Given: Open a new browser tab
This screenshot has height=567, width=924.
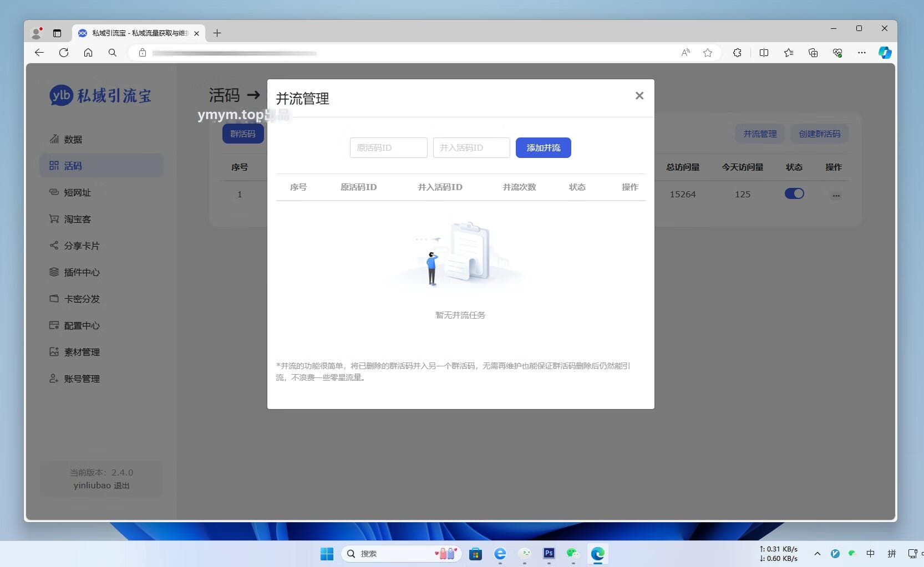Looking at the screenshot, I should tap(217, 33).
